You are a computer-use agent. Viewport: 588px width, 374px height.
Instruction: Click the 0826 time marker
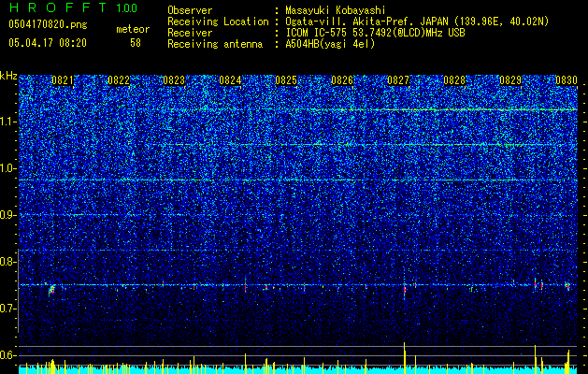pos(342,80)
